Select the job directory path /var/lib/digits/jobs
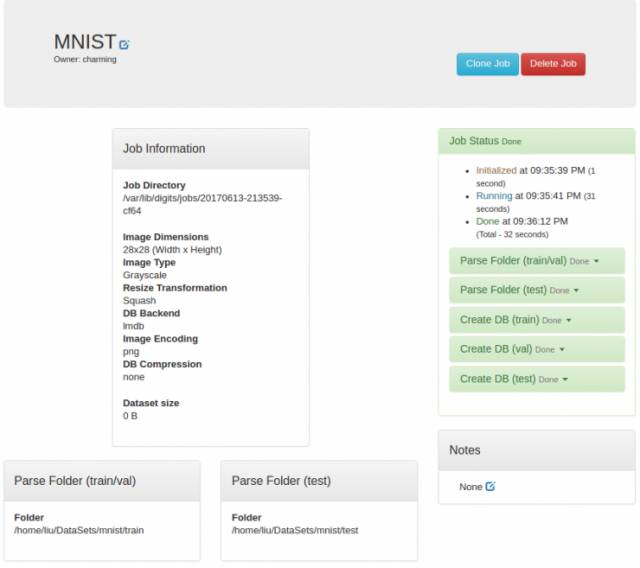 202,204
